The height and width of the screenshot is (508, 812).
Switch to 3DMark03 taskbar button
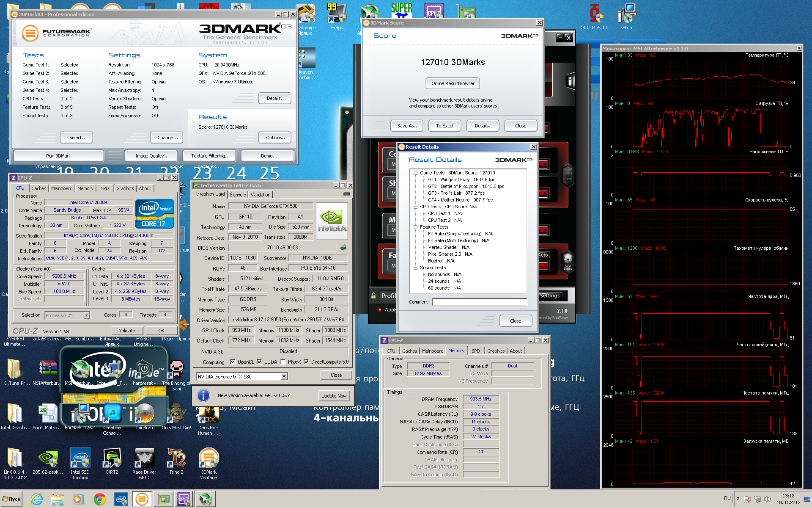pyautogui.click(x=142, y=499)
